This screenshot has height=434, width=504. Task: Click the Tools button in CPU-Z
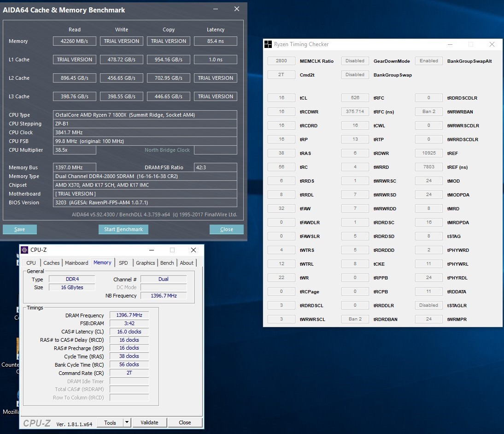(x=110, y=422)
